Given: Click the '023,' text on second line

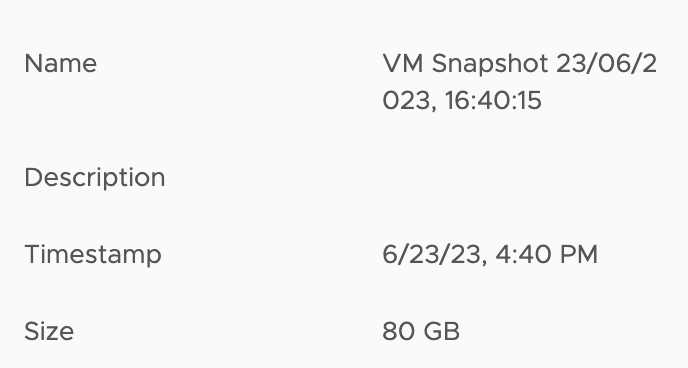Looking at the screenshot, I should 410,101.
